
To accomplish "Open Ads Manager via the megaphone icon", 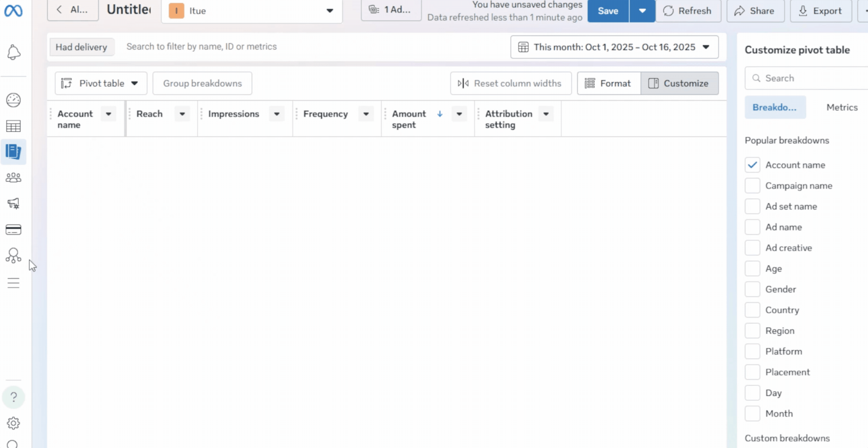I will click(x=14, y=203).
